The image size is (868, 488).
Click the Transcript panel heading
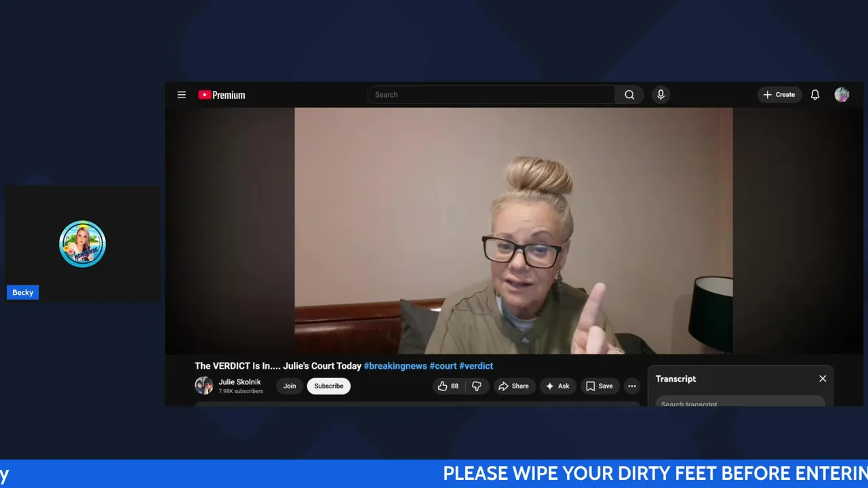coord(675,379)
